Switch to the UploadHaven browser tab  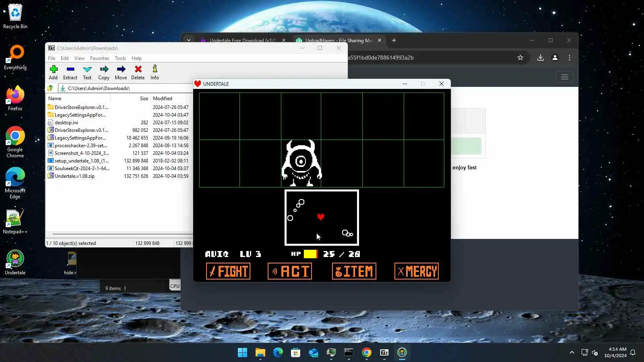pyautogui.click(x=339, y=41)
